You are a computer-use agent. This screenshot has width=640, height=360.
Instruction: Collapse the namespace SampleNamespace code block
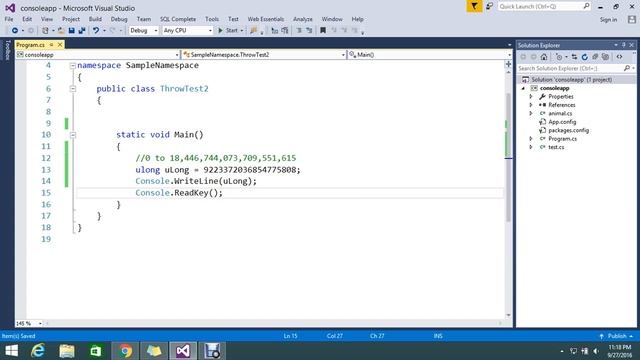click(73, 65)
